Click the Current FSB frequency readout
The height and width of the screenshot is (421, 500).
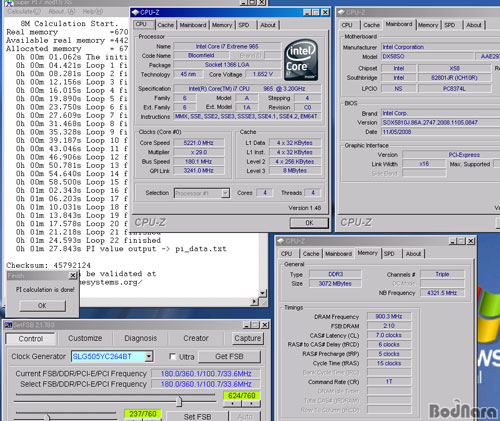point(206,374)
